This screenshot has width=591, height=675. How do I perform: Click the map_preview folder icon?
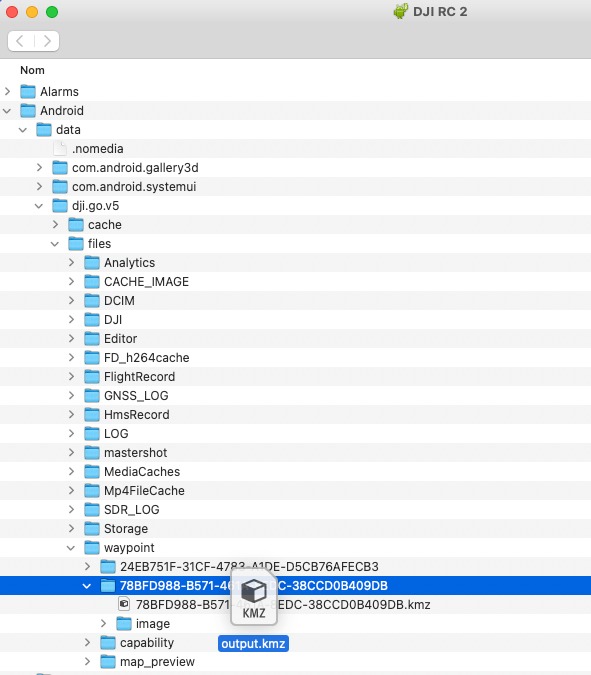click(x=108, y=662)
